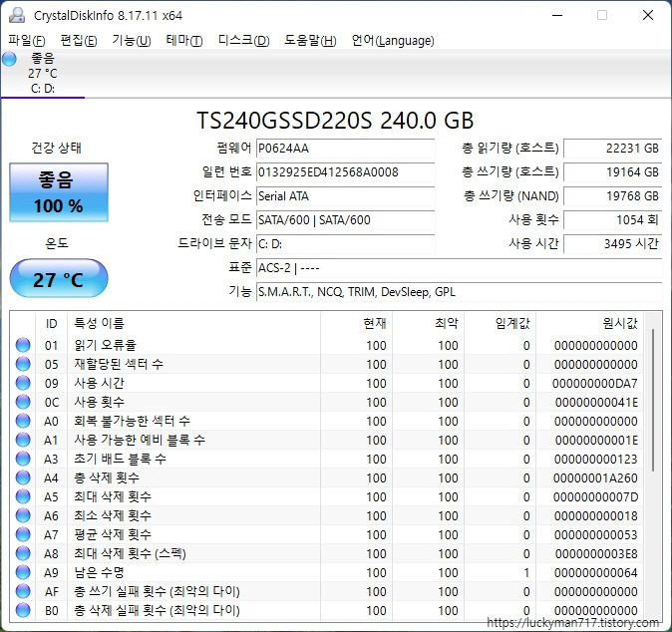Click the CrystalDiskInfo app icon in title bar
Viewport: 672px width, 632px height.
17,15
